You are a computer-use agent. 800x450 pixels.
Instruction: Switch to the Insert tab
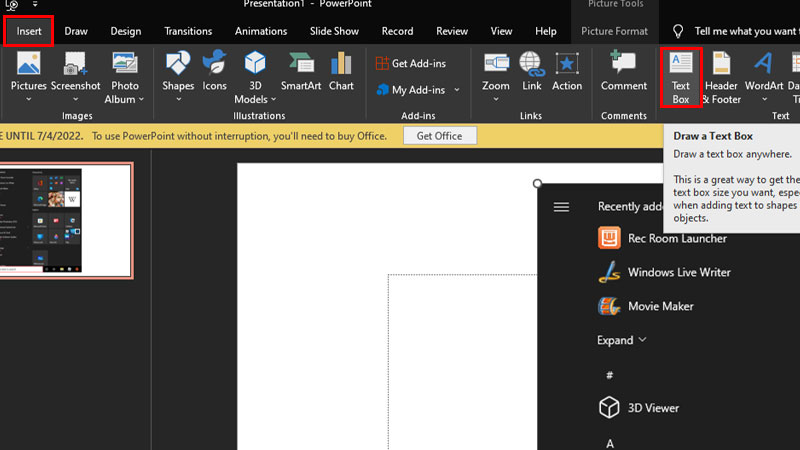click(x=29, y=31)
